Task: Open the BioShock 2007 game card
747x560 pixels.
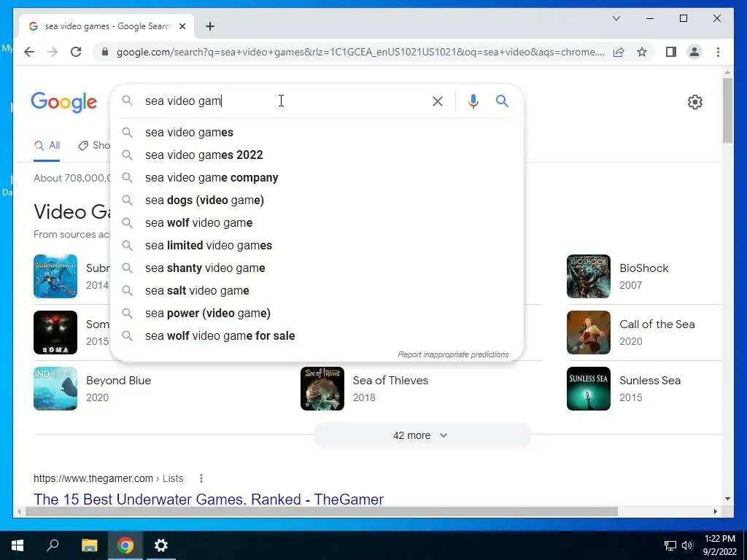Action: (643, 276)
